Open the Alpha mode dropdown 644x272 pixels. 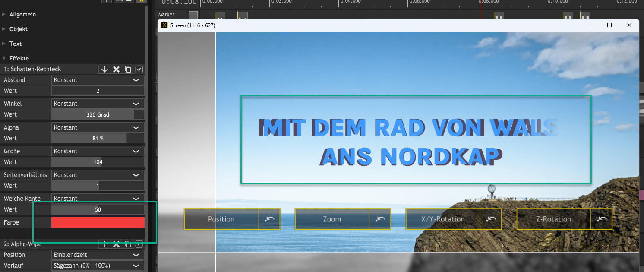pos(98,127)
